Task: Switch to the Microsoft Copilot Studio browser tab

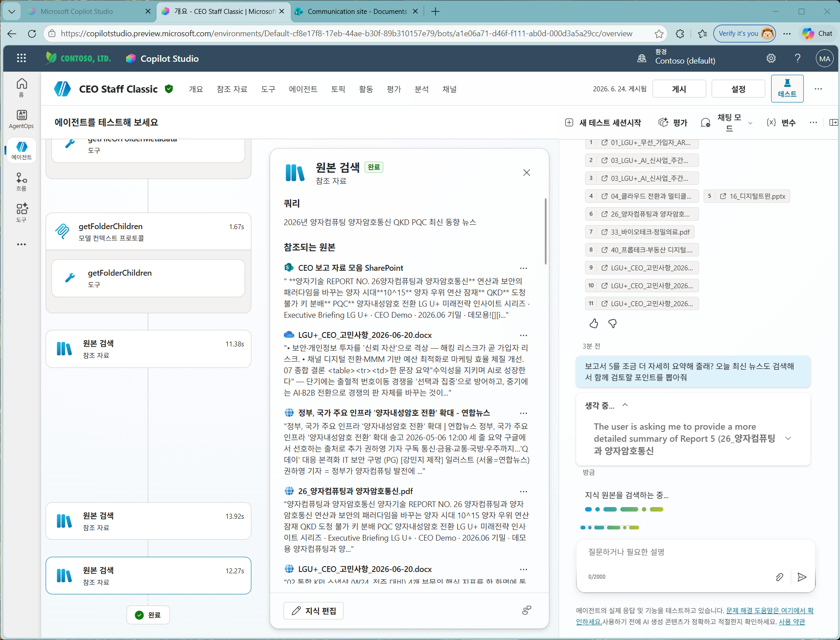Action: [x=89, y=12]
